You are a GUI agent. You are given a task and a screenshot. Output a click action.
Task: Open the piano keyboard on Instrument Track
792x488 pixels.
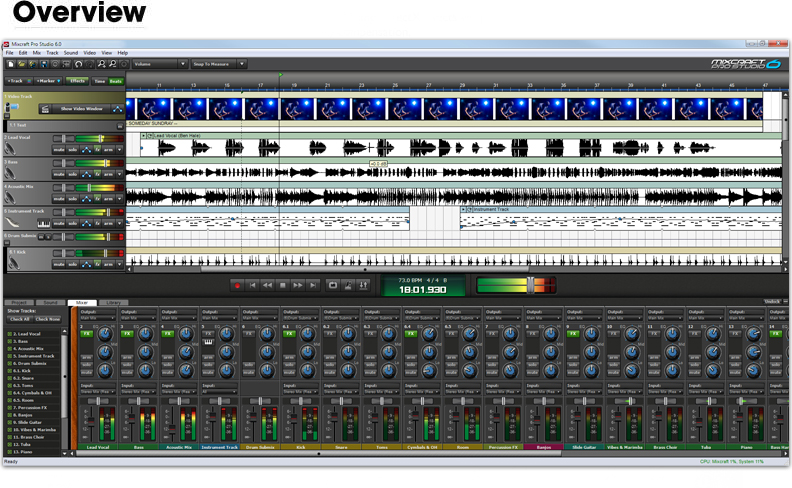point(42,222)
